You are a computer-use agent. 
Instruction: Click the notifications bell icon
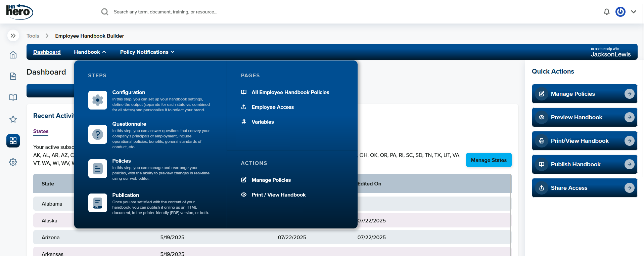click(606, 12)
